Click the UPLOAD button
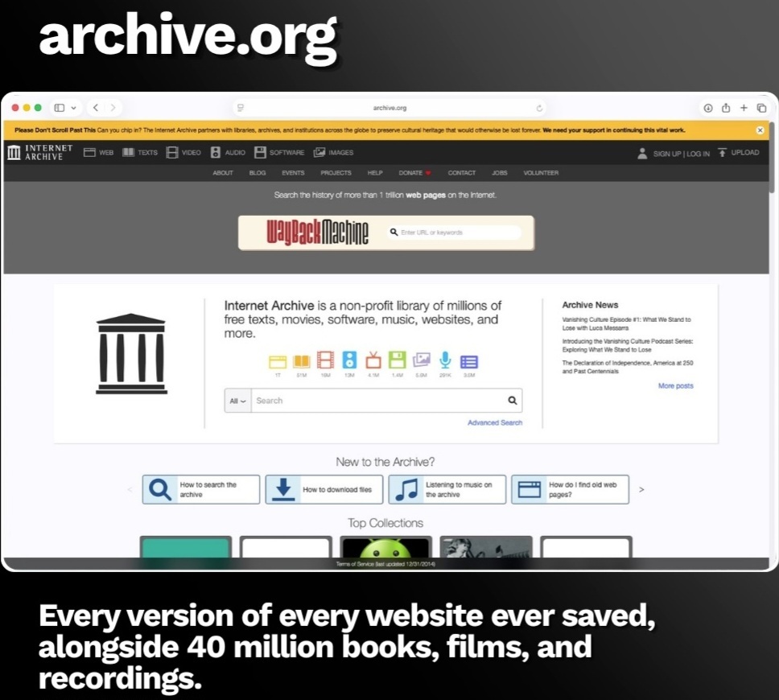Viewport: 779px width, 700px height. [x=739, y=153]
